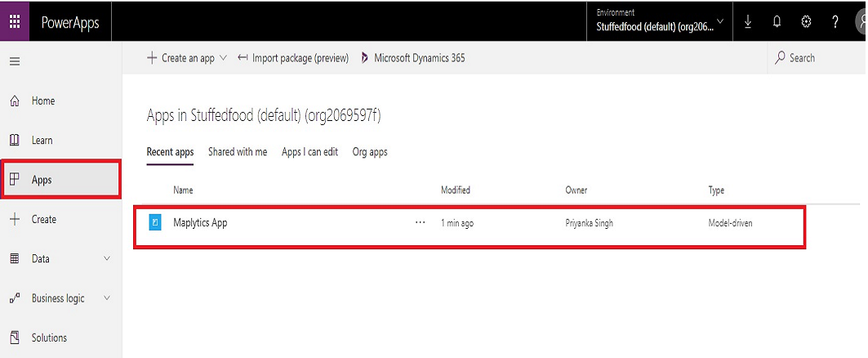Sort by Type column header
The image size is (868, 358).
[x=716, y=190]
